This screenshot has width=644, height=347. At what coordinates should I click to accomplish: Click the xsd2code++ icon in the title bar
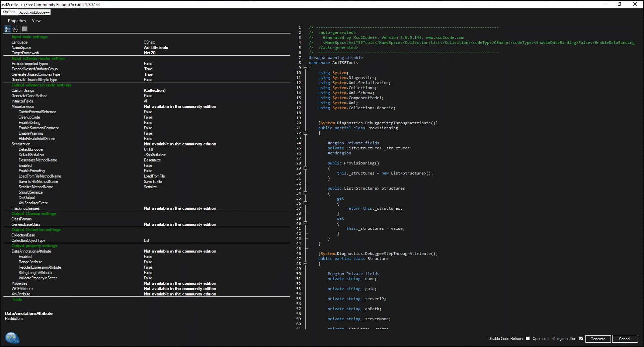coord(3,4)
